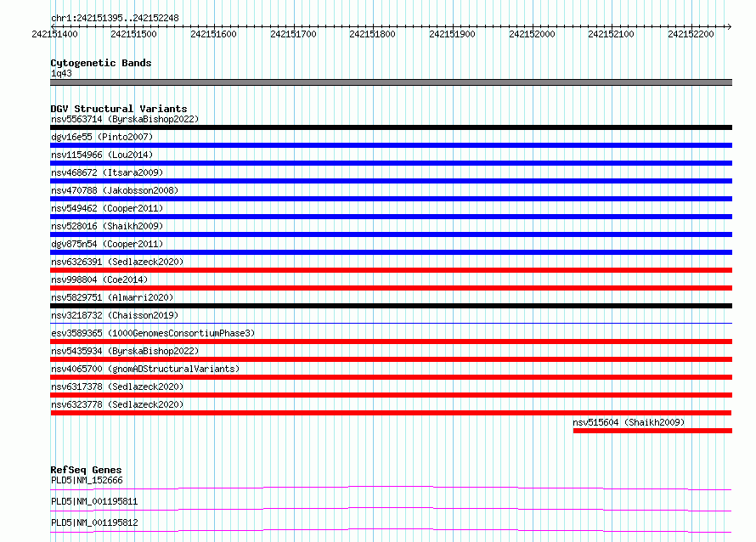Screen dimensions: 756x542
Task: Click the blue bar under nsv470788
Action: [391, 199]
